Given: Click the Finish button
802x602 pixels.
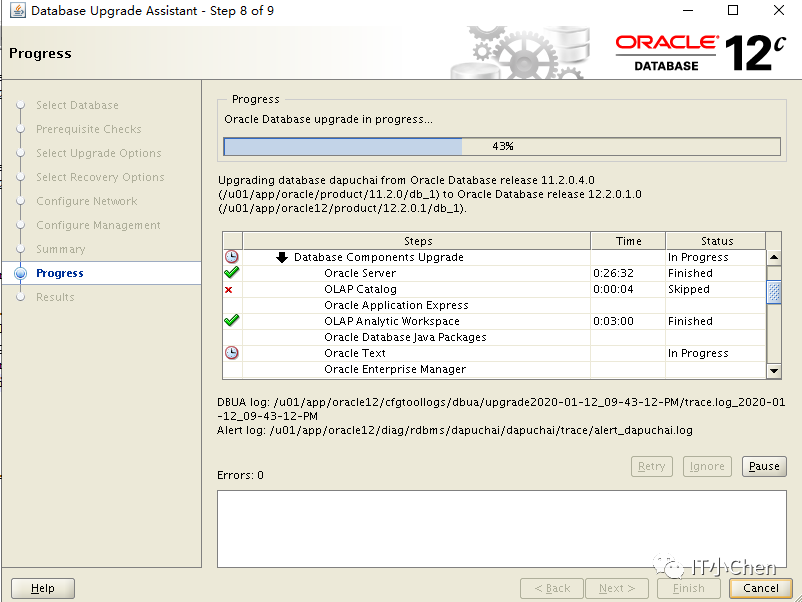Looking at the screenshot, I should (x=688, y=588).
